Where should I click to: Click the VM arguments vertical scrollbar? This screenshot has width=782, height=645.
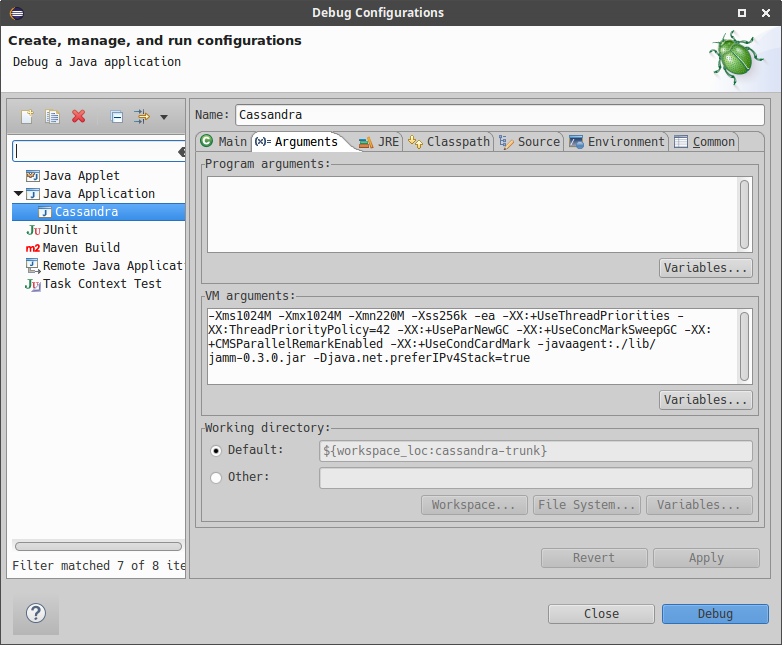point(744,346)
